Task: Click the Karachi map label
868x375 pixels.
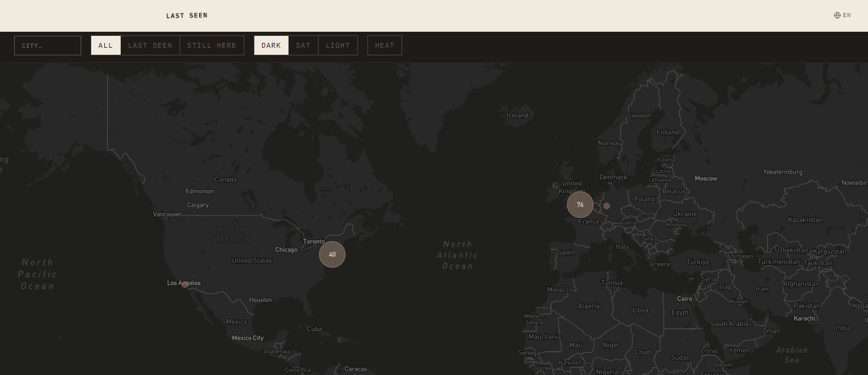Action: click(x=804, y=318)
